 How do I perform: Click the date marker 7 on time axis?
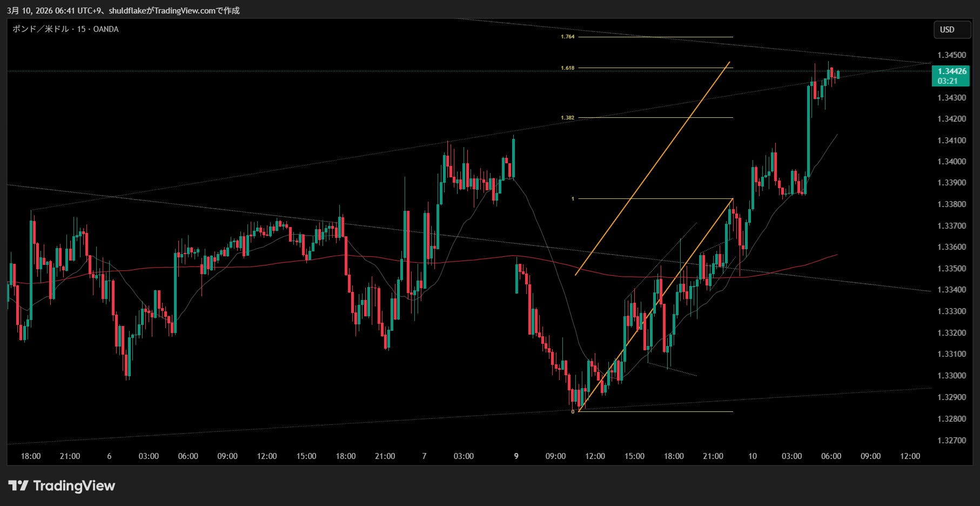[x=424, y=456]
